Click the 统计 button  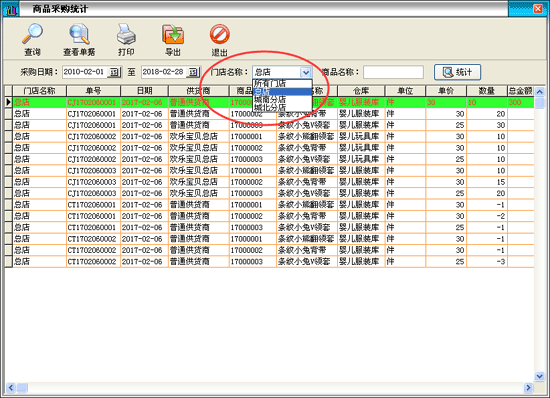[457, 72]
